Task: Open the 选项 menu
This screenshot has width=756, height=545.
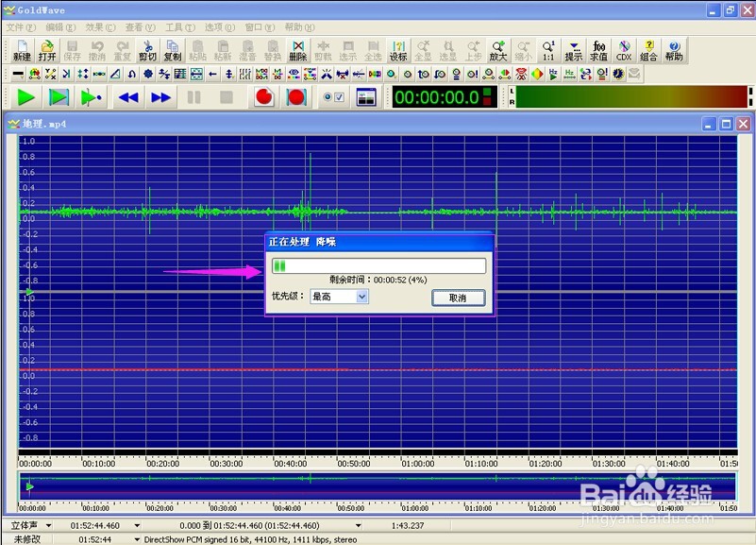Action: coord(220,27)
